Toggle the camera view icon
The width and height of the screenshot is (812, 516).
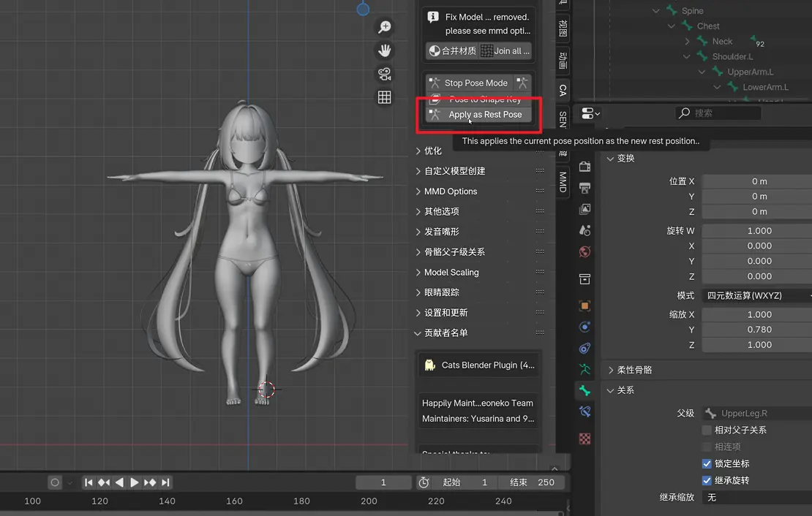tap(384, 74)
